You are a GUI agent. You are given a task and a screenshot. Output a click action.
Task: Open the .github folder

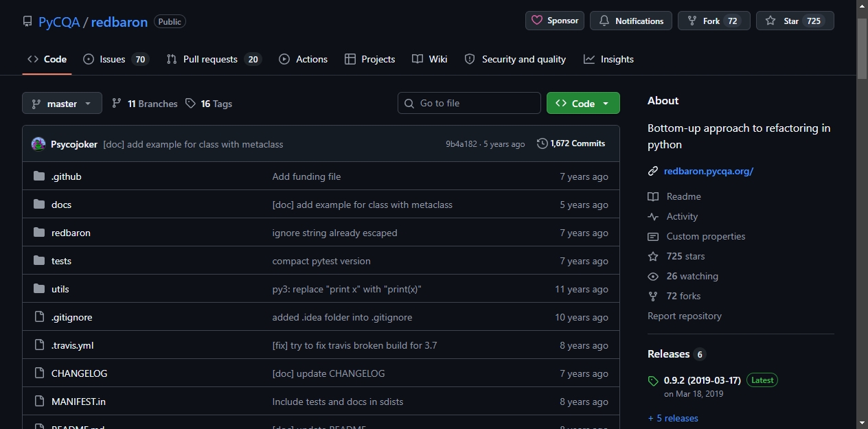pos(67,176)
